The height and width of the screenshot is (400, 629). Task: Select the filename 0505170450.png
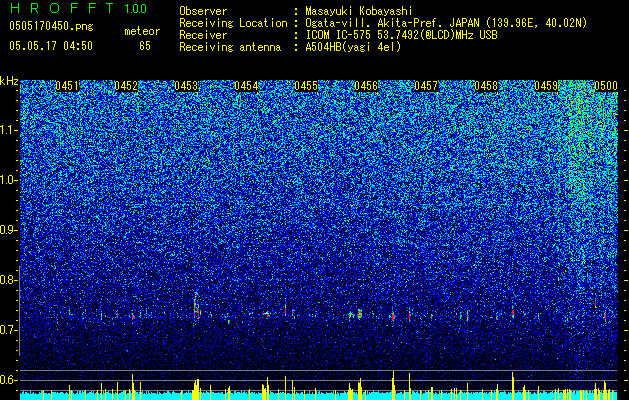51,26
